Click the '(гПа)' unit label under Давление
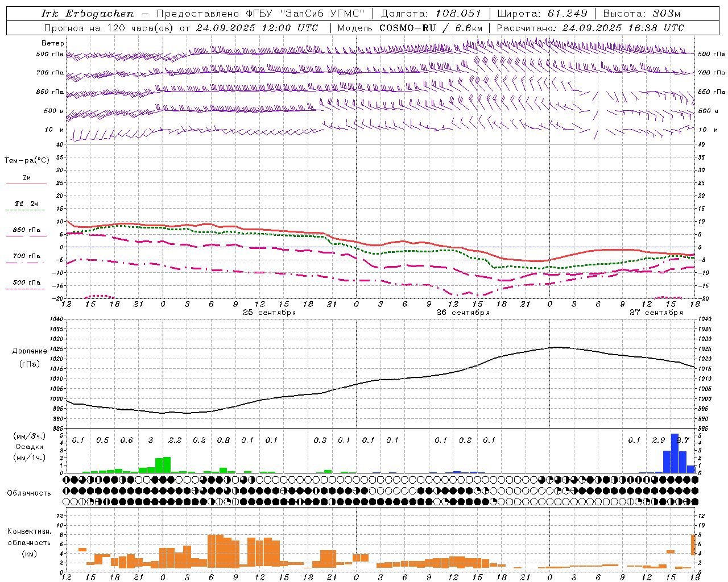 [29, 364]
